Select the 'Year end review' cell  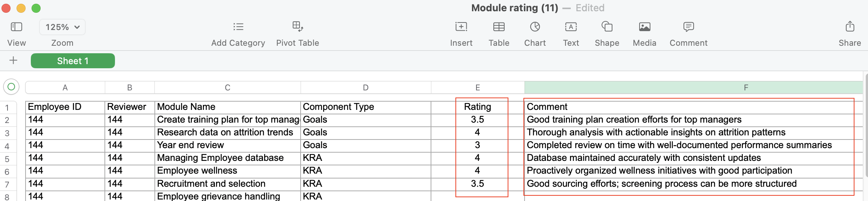click(227, 145)
